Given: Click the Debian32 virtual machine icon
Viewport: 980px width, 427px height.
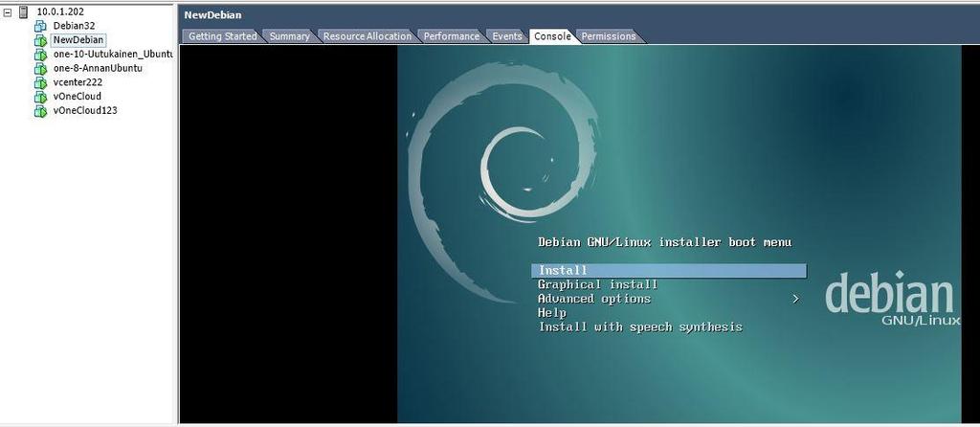Looking at the screenshot, I should (x=40, y=26).
